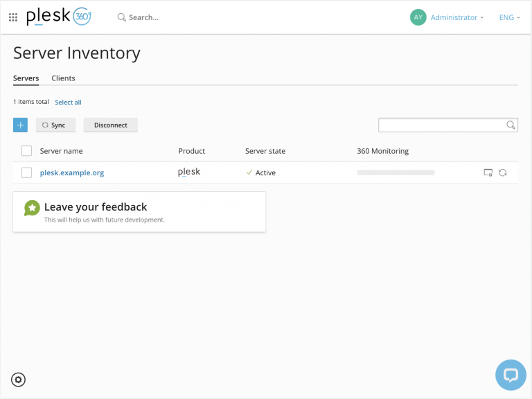
Task: Focus the server list filter field
Action: pyautogui.click(x=448, y=125)
